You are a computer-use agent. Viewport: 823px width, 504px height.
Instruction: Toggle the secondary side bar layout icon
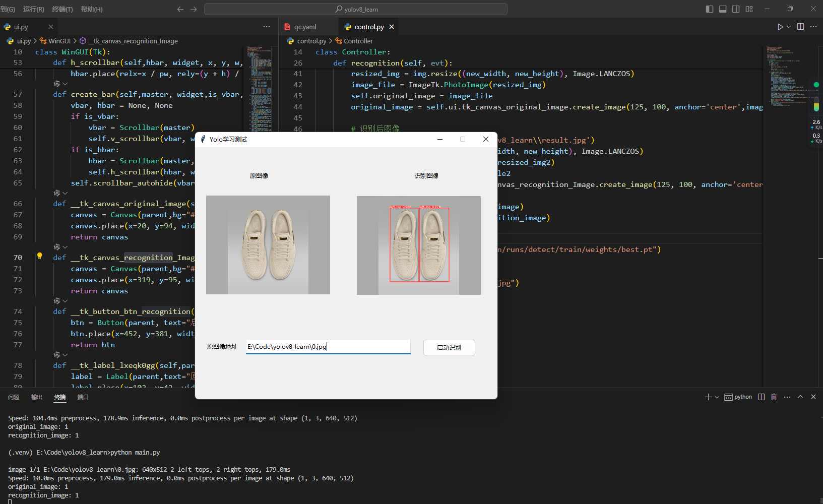pos(736,9)
